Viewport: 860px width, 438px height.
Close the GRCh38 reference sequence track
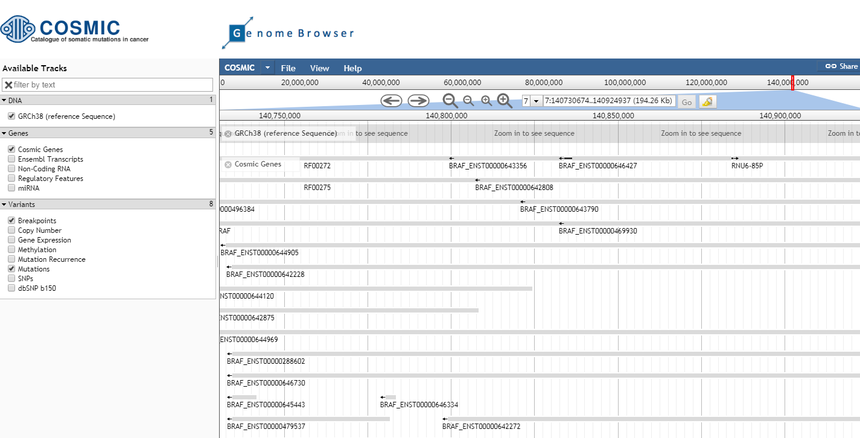228,133
